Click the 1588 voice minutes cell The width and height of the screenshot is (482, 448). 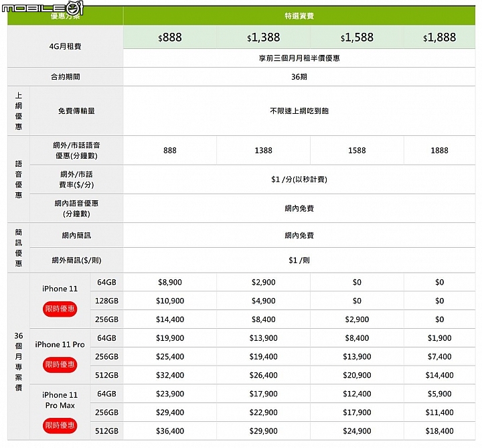pyautogui.click(x=357, y=151)
